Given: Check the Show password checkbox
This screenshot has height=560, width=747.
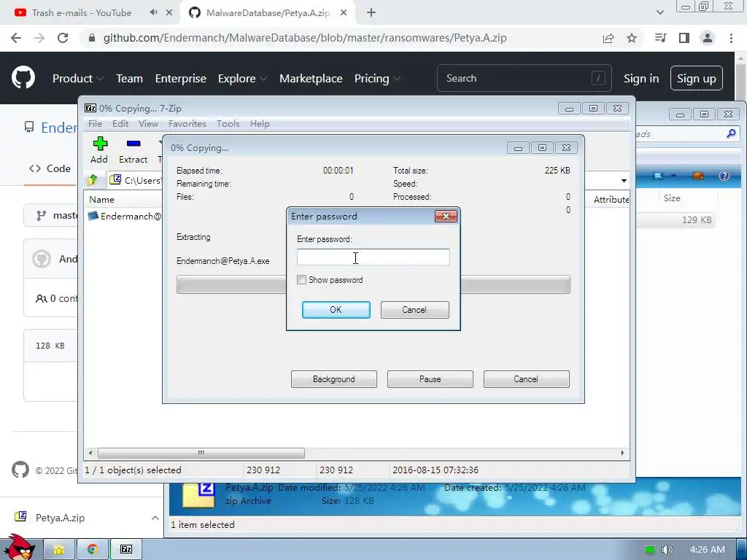Looking at the screenshot, I should tap(301, 280).
